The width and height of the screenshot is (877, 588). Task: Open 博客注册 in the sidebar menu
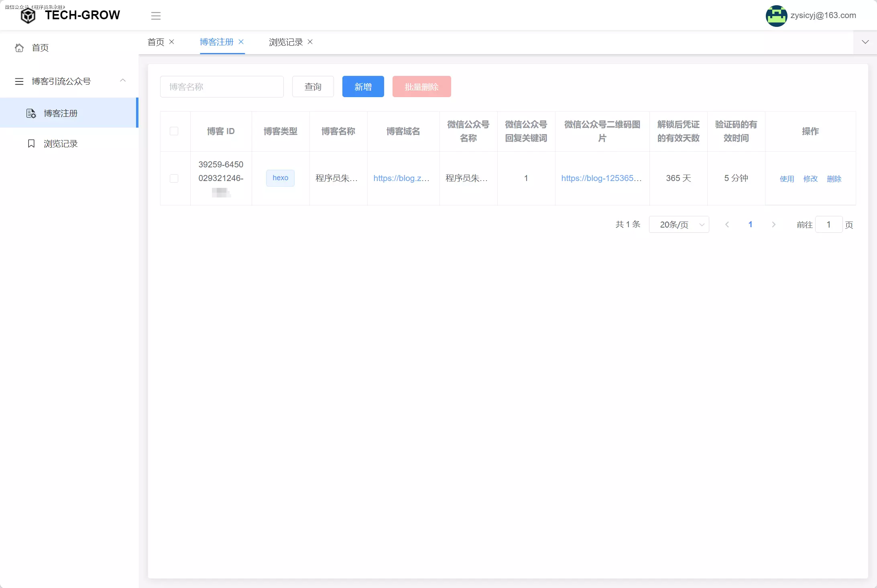[69, 113]
